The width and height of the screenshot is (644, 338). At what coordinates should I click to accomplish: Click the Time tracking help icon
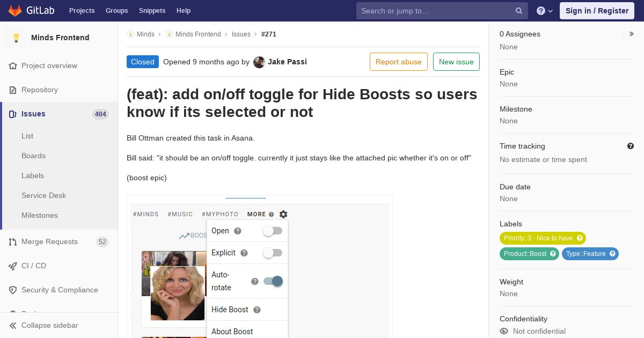coord(631,146)
